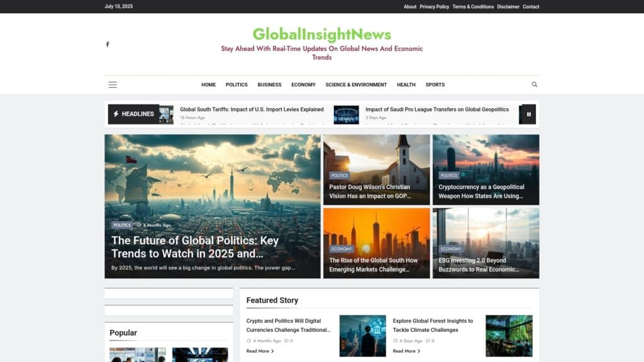Open the Privacy Policy link
The height and width of the screenshot is (362, 644).
(434, 6)
